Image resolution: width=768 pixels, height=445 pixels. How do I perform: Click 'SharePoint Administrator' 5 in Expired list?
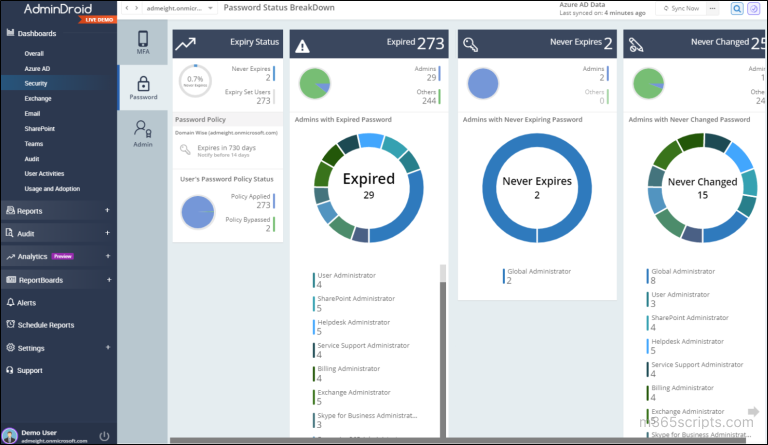tap(355, 303)
